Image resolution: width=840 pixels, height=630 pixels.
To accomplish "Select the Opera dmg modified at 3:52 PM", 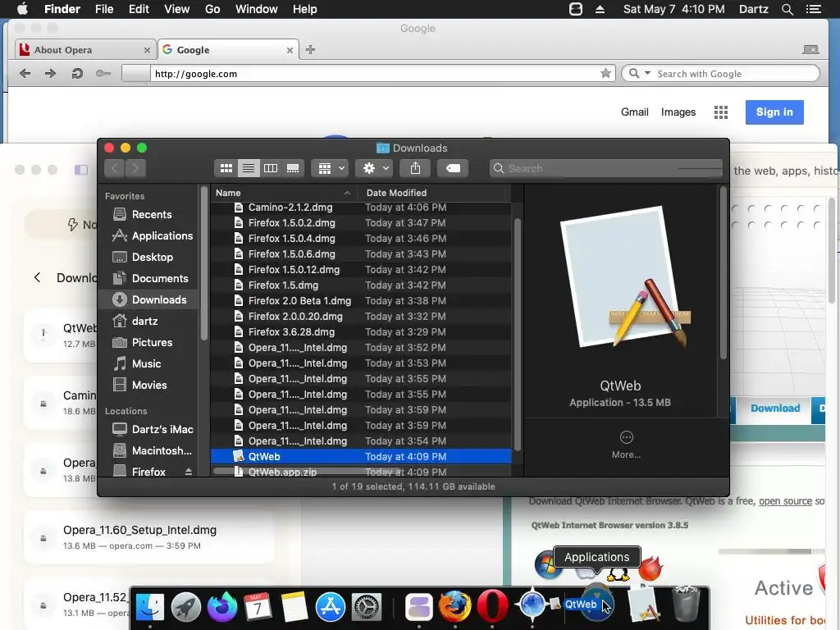I will 361,348.
